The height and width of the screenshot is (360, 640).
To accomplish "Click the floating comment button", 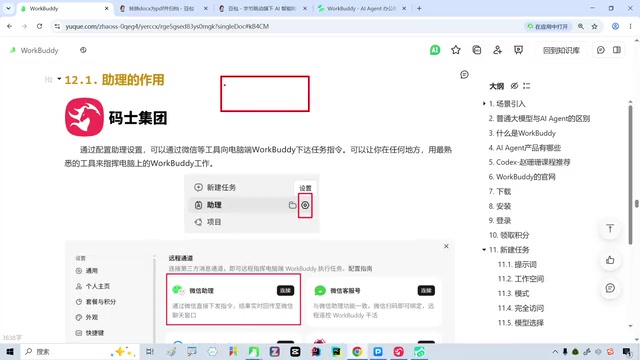I will [x=610, y=288].
